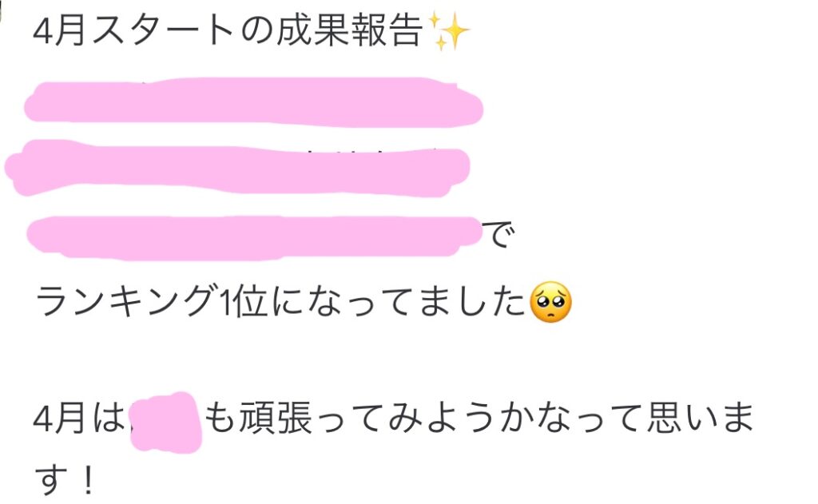Select the second pink redacted line

click(237, 168)
